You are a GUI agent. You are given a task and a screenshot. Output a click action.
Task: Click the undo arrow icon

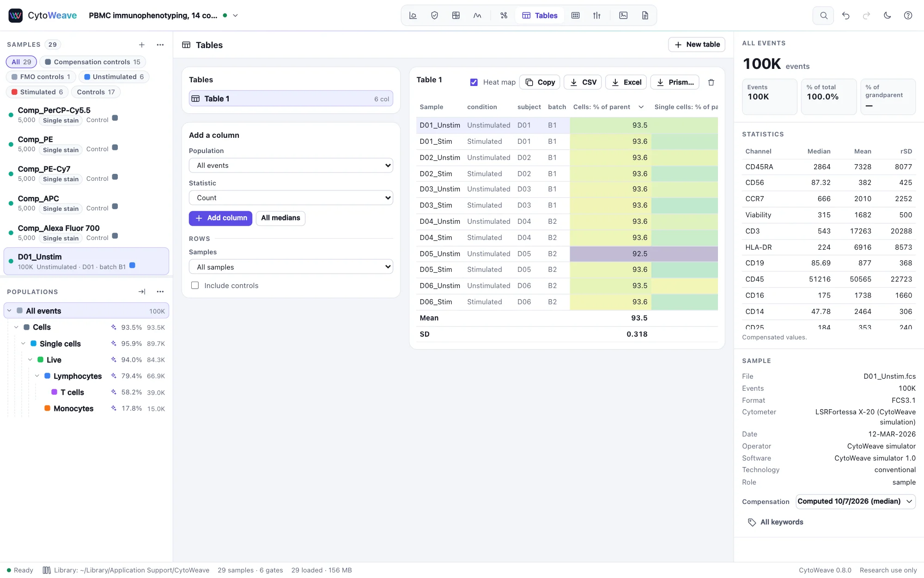845,15
